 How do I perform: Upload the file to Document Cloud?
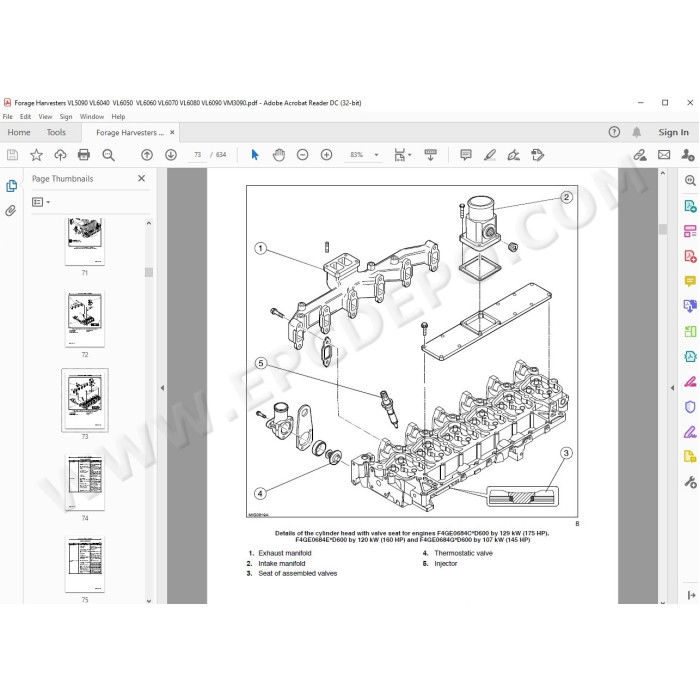pyautogui.click(x=60, y=155)
